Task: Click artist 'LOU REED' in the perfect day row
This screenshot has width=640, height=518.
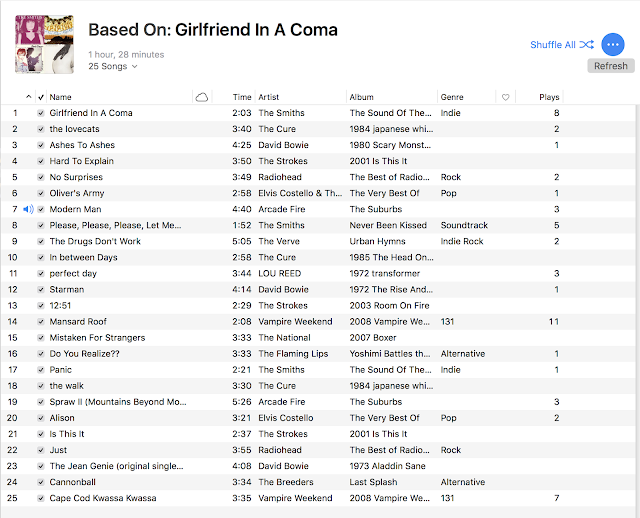Action: (x=280, y=273)
